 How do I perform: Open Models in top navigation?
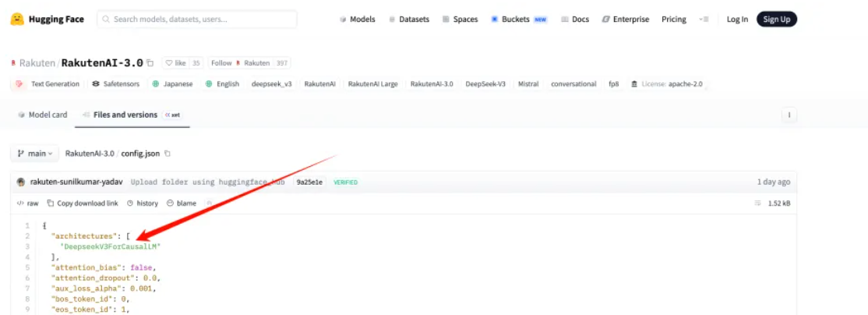358,19
